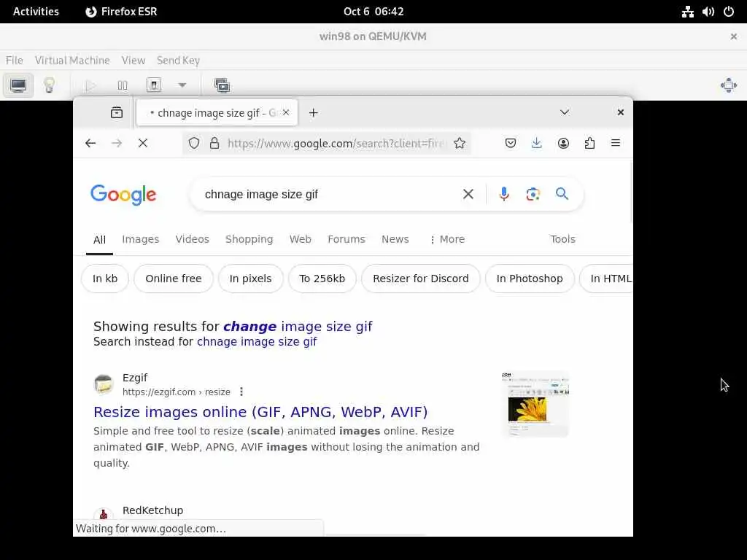Open 'Resize images online' Ezgif result
The width and height of the screenshot is (747, 560).
pos(260,412)
